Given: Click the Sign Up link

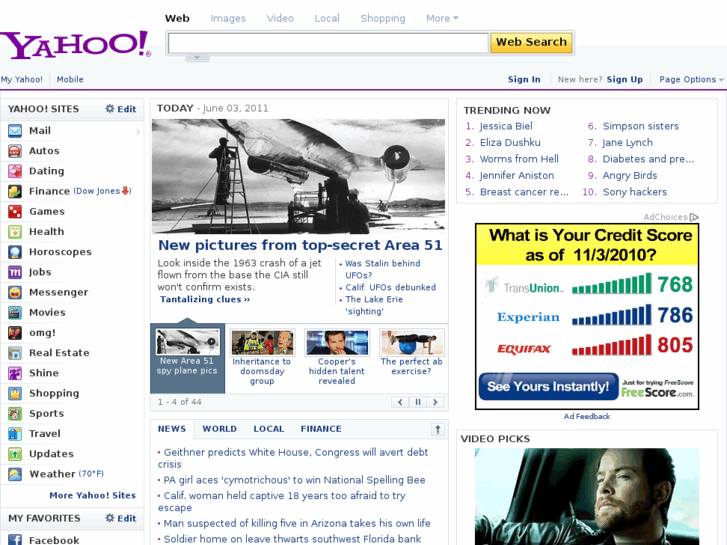Looking at the screenshot, I should 625,79.
